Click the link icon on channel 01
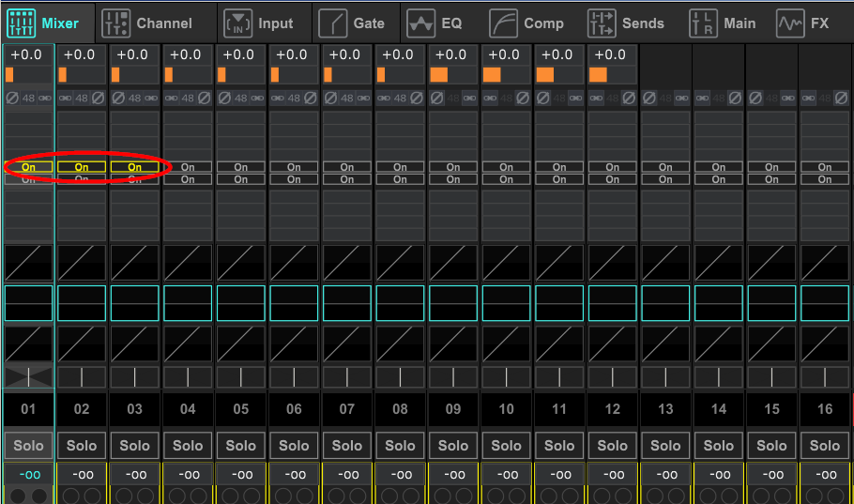The image size is (854, 504). point(45,98)
